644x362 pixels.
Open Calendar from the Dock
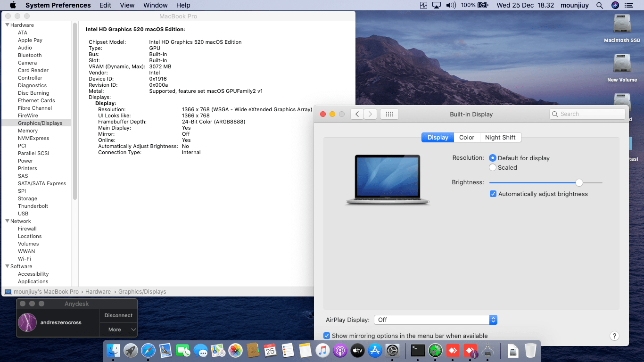coord(270,350)
